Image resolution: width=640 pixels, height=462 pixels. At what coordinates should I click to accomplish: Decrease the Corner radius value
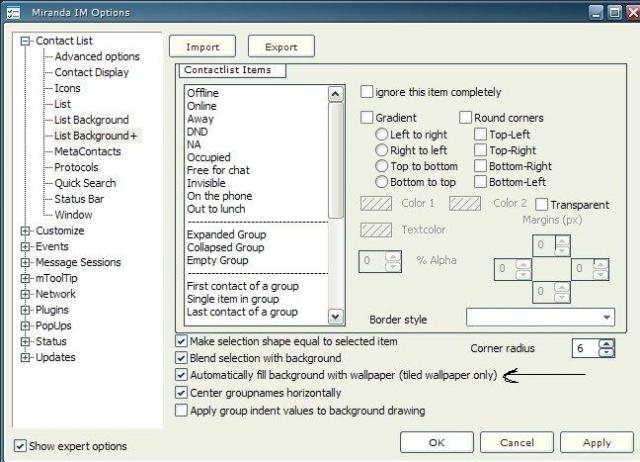[x=607, y=353]
